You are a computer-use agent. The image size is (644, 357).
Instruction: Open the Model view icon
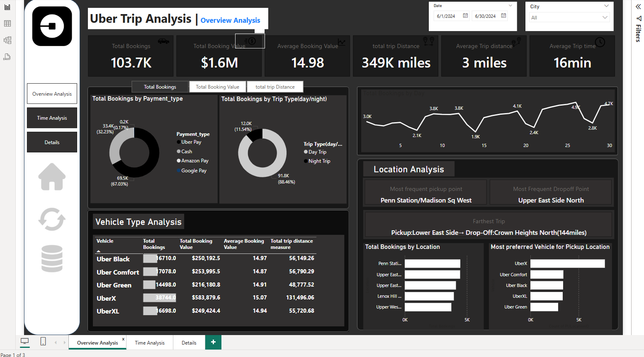point(7,40)
